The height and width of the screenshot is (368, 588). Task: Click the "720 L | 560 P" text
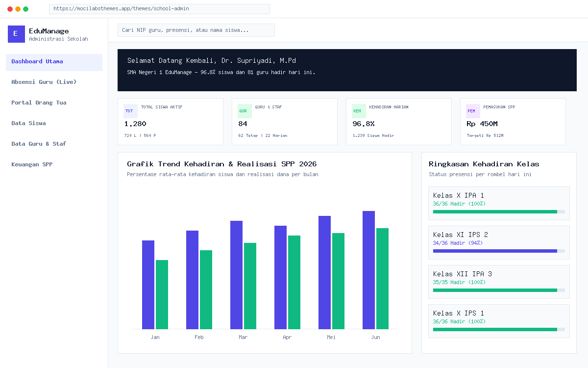click(140, 135)
